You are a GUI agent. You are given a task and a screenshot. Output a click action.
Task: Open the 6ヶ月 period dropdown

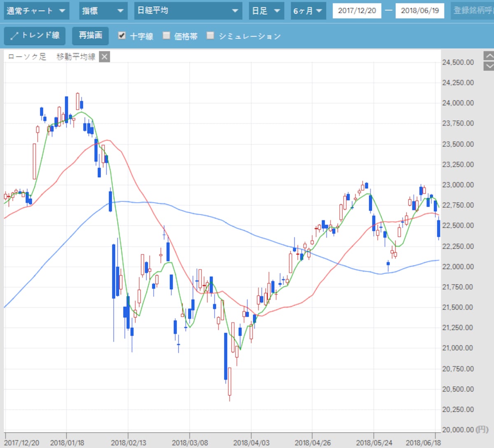pyautogui.click(x=308, y=11)
